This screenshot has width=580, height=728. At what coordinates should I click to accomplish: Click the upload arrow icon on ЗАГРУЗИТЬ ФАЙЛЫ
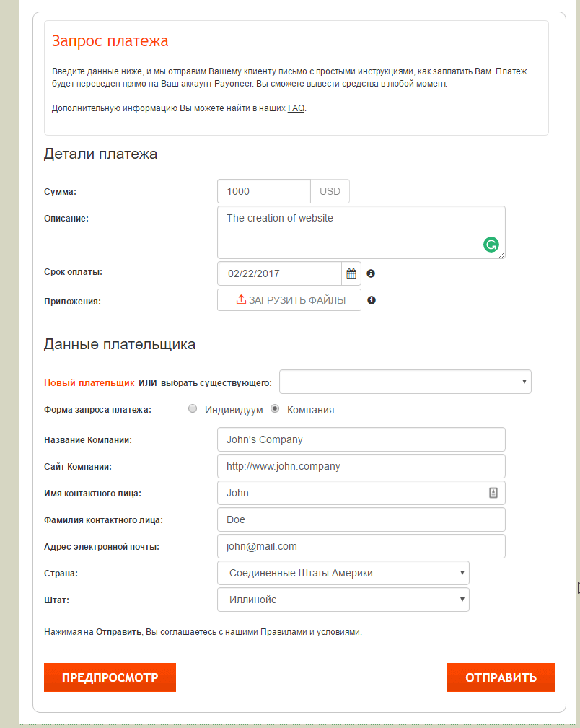click(x=240, y=299)
